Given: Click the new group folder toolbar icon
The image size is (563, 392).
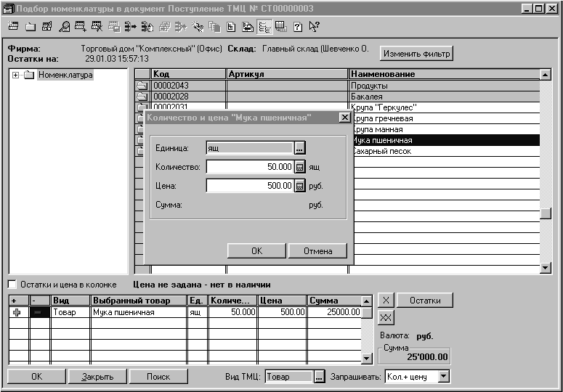Looking at the screenshot, I should [31, 27].
